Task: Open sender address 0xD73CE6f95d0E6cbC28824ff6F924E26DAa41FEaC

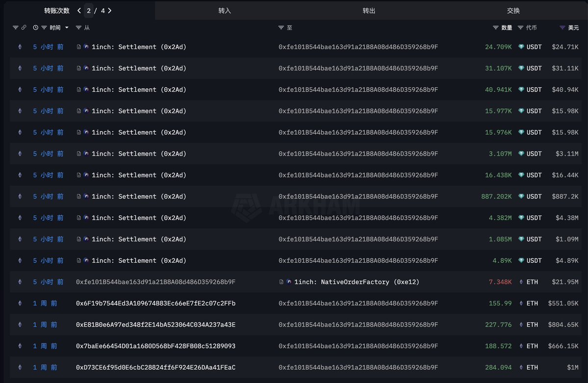Action: point(155,368)
